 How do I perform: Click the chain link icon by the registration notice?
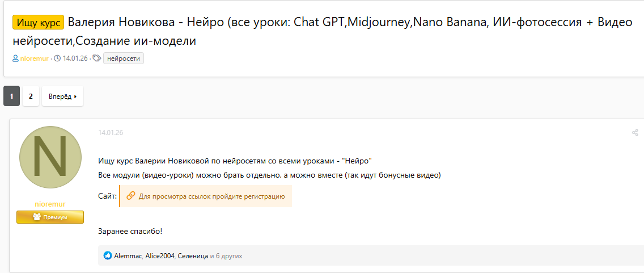coord(130,196)
